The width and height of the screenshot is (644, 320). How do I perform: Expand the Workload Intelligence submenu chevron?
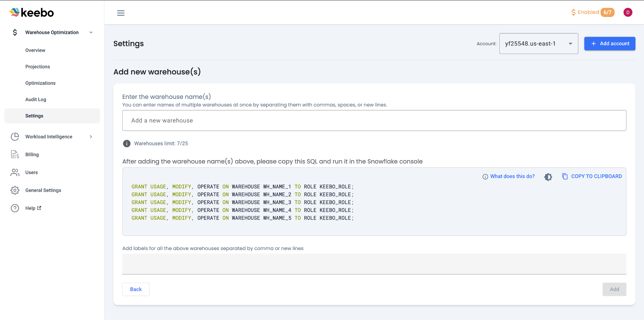pyautogui.click(x=91, y=137)
